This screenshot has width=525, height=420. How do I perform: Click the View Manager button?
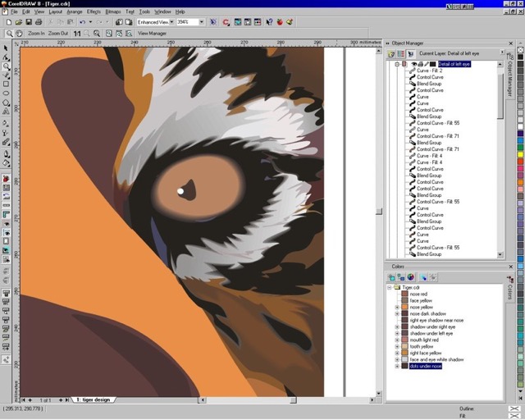[x=153, y=33]
